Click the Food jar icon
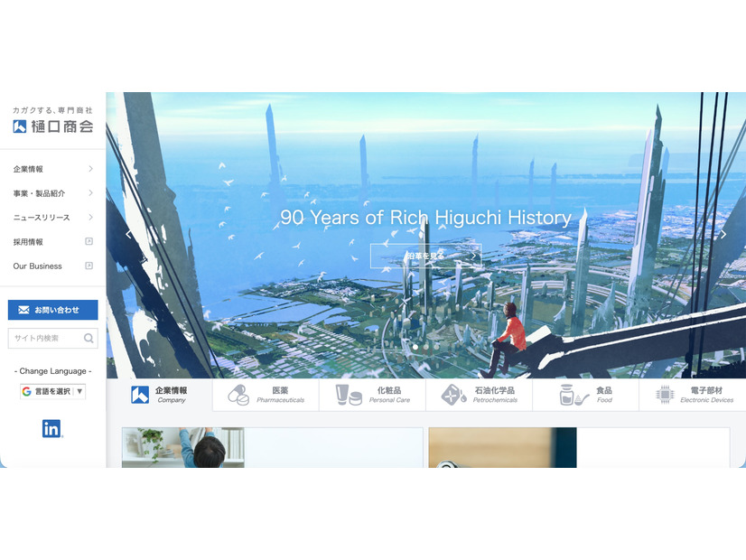Viewport: 746px width, 560px height. tap(573, 395)
